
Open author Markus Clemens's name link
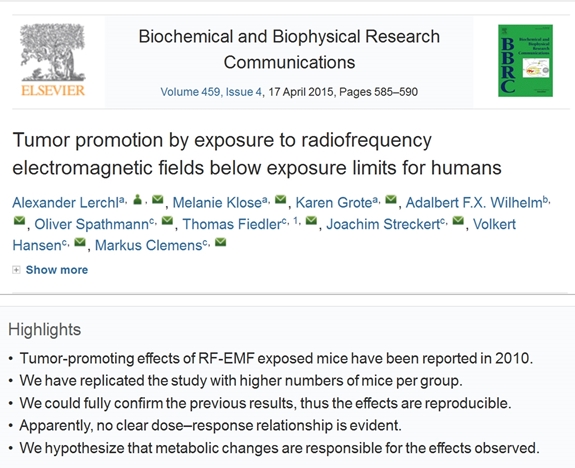tap(149, 245)
